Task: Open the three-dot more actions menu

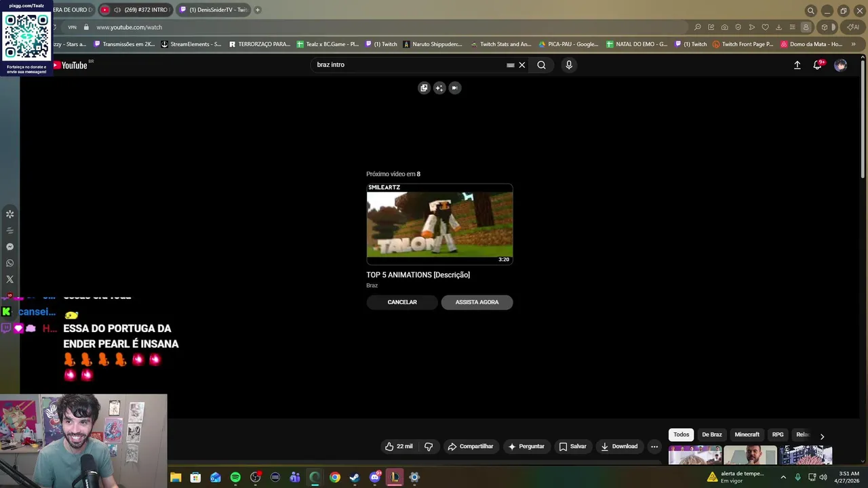Action: (x=654, y=447)
